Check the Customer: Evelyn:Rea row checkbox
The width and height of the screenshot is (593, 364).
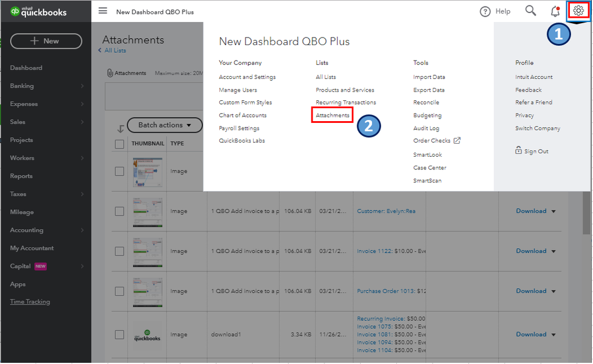[119, 211]
